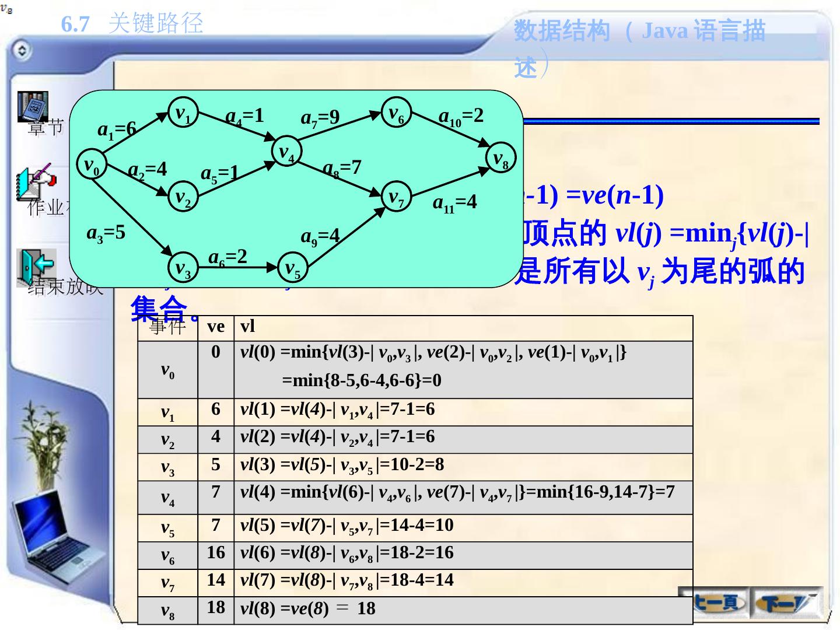Click the vl(0) =min{vl(3)-… formula line
This screenshot has height=630, width=840.
coord(433,353)
